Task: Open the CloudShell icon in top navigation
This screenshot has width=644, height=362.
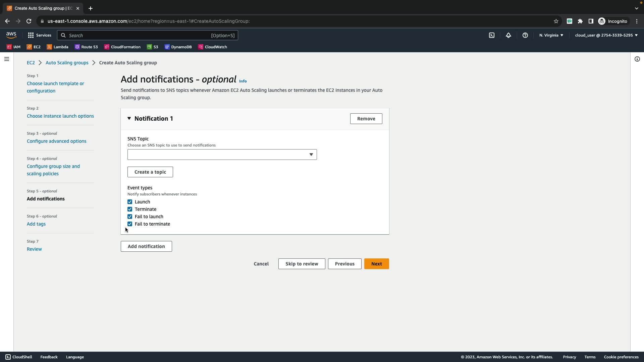Action: coord(491,35)
